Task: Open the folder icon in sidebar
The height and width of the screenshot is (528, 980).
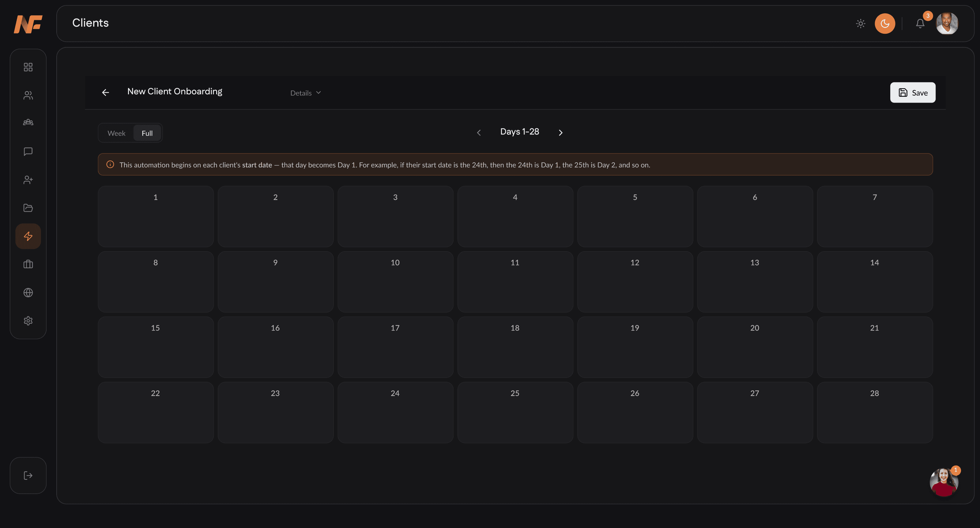Action: point(28,208)
